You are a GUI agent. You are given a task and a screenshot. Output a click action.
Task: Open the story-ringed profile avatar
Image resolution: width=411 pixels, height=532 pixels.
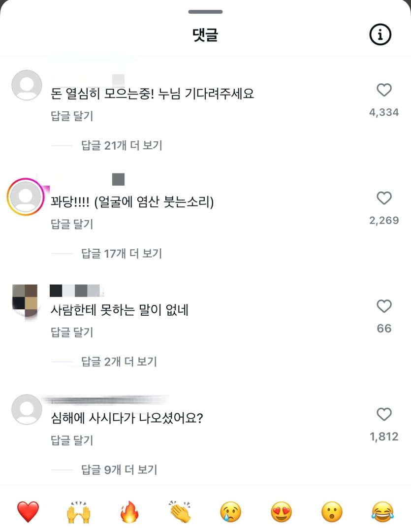tap(26, 197)
